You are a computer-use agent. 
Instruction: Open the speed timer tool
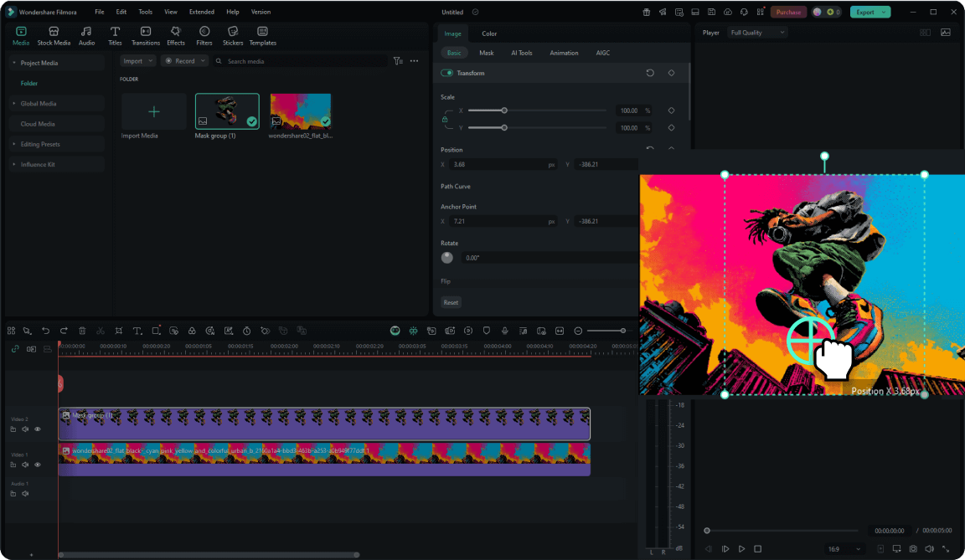(x=247, y=331)
